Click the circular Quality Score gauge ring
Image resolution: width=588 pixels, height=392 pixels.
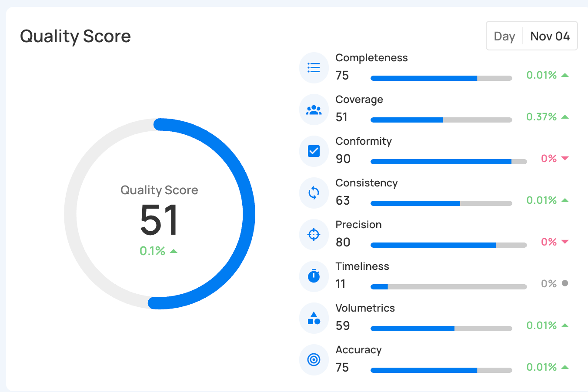tap(248, 214)
